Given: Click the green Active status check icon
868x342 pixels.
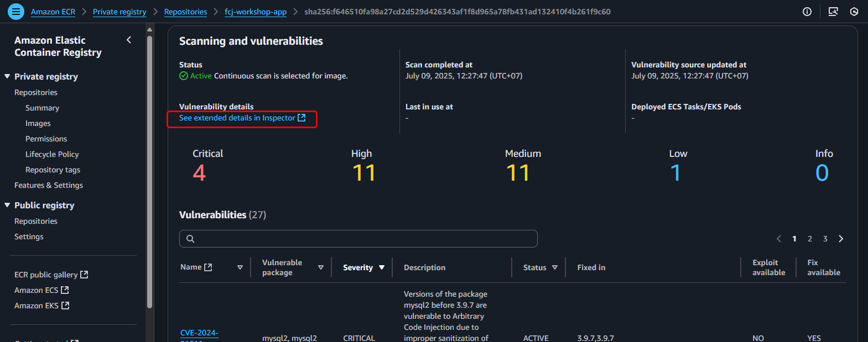Looking at the screenshot, I should 184,76.
